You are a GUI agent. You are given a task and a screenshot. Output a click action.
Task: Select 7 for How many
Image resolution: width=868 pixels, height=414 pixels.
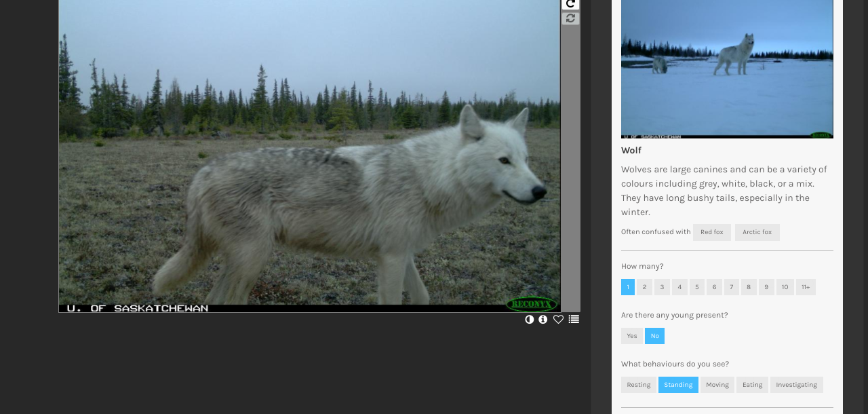pyautogui.click(x=732, y=287)
